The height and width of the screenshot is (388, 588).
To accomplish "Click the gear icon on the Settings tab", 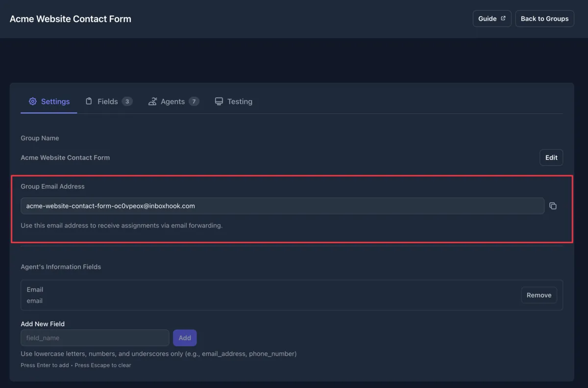I will pos(33,101).
